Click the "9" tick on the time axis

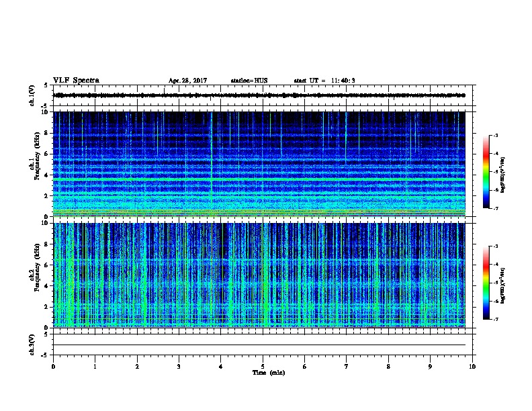[430, 367]
